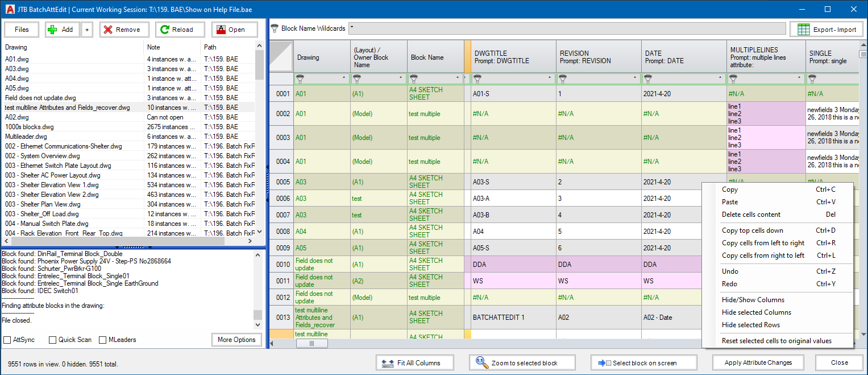This screenshot has height=375, width=868.
Task: Open the small plus dropdown beside Add
Action: coord(87,30)
